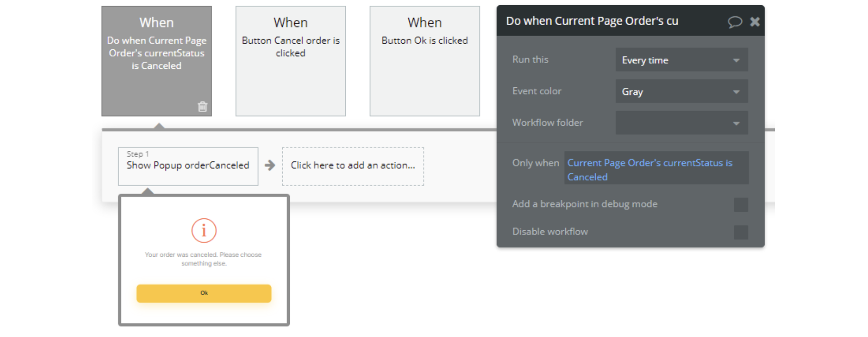The image size is (868, 337).
Task: Select the Button Cancel order is clicked event
Action: [x=290, y=61]
